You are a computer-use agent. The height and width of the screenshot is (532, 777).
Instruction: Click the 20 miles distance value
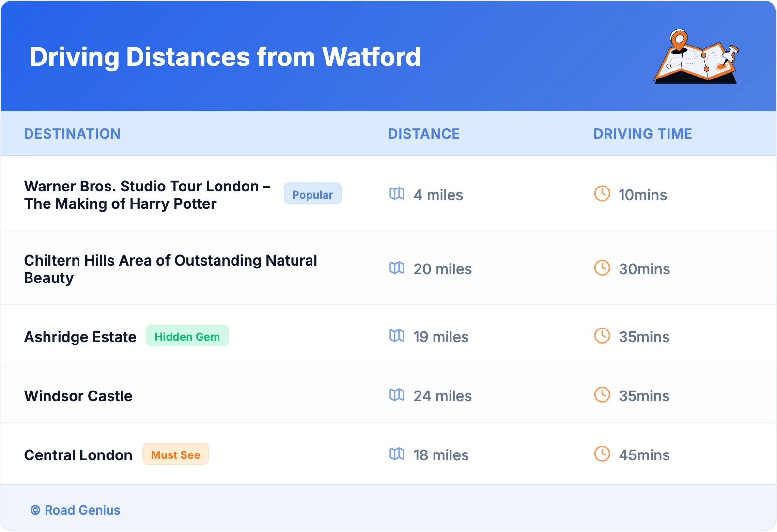(x=443, y=269)
